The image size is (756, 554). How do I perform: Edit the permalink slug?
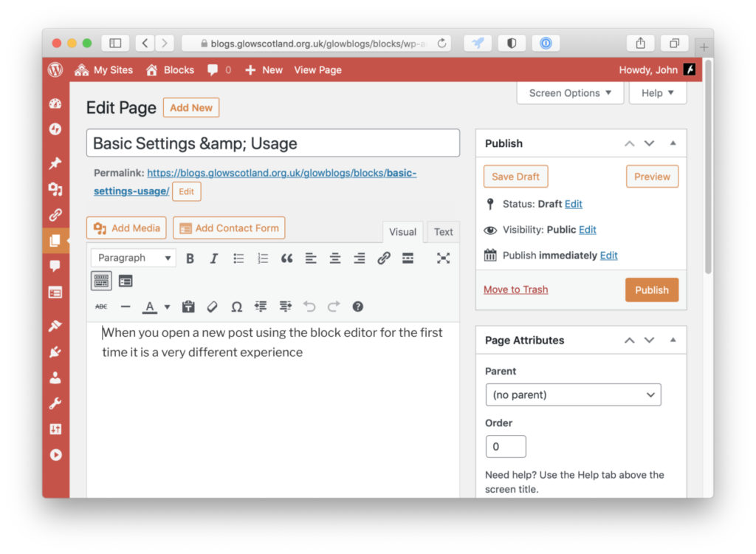pyautogui.click(x=187, y=191)
